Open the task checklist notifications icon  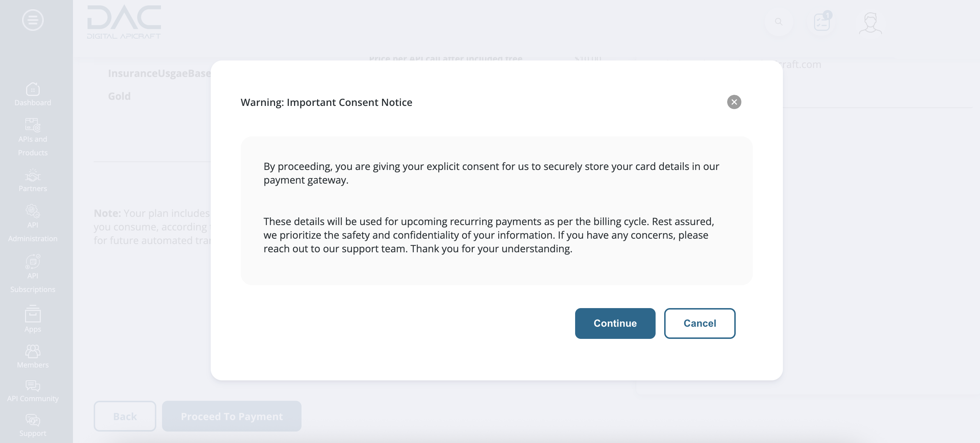point(822,21)
